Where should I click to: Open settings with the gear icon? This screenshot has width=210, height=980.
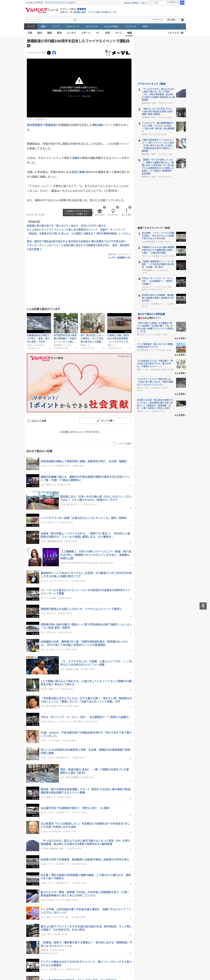click(x=182, y=20)
